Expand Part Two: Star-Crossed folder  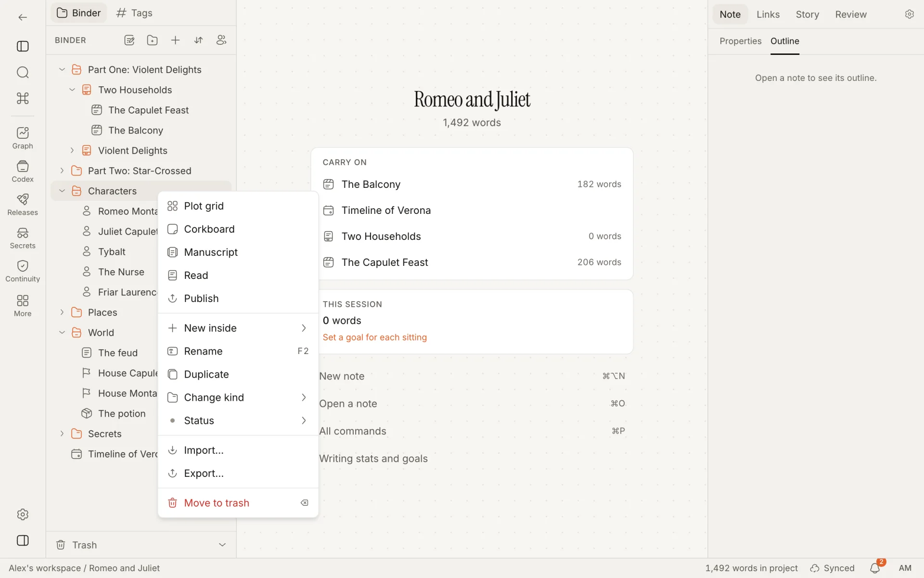pos(62,171)
